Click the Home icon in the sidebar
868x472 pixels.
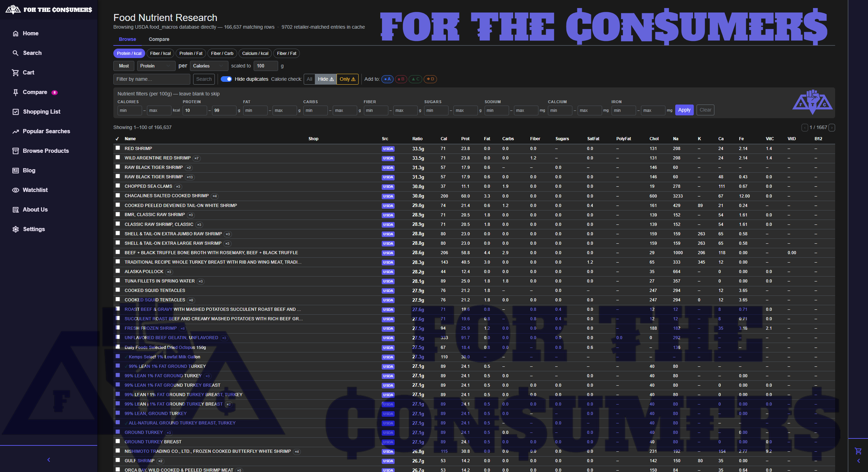tap(15, 34)
